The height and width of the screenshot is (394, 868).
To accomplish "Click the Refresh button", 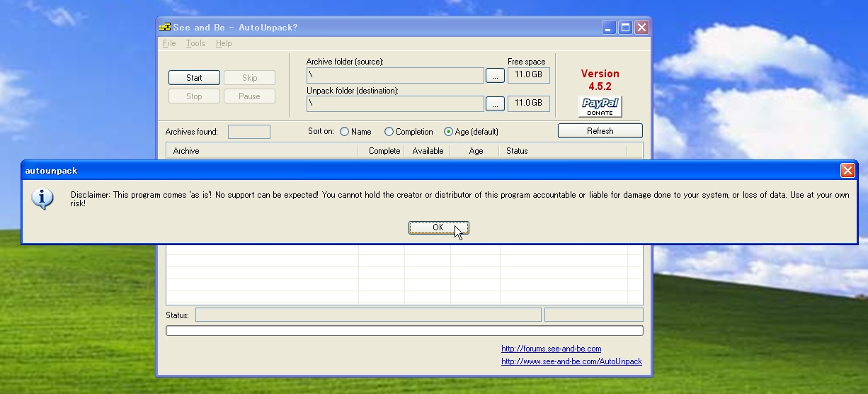I will (600, 131).
